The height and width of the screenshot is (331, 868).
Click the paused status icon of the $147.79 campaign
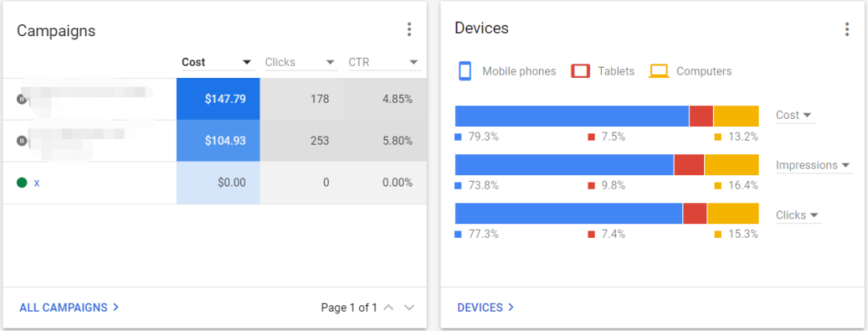click(x=22, y=99)
